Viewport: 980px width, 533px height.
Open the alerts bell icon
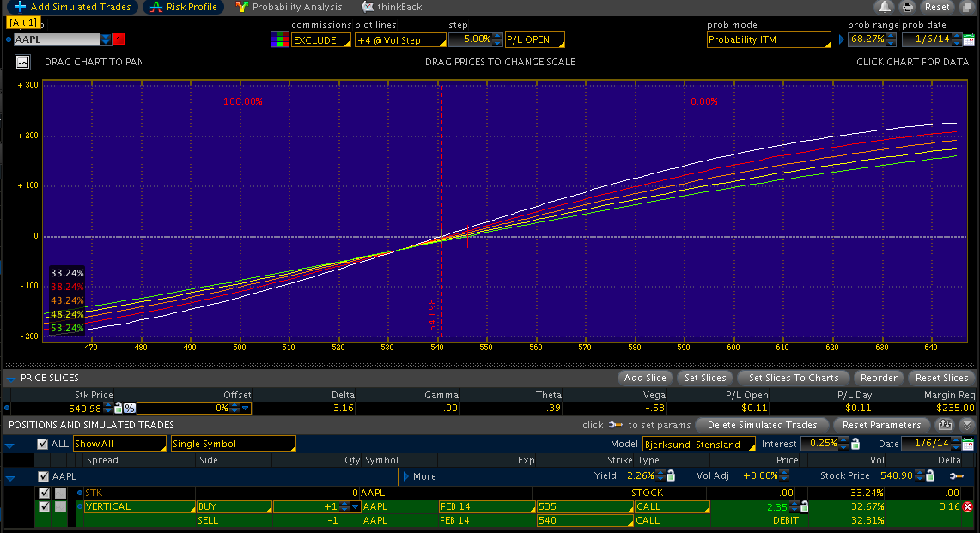point(885,7)
